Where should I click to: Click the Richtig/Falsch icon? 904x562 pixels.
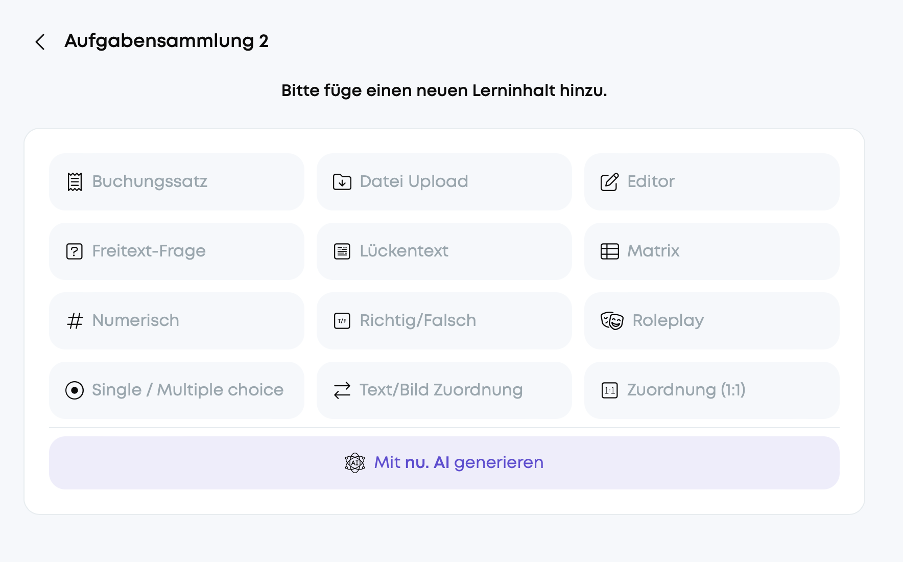(x=342, y=320)
